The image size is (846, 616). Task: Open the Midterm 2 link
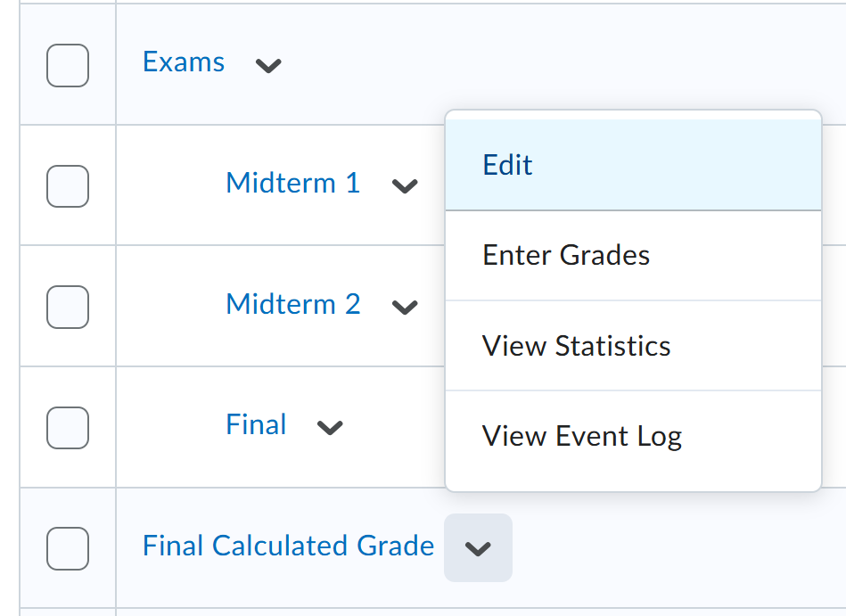click(292, 304)
